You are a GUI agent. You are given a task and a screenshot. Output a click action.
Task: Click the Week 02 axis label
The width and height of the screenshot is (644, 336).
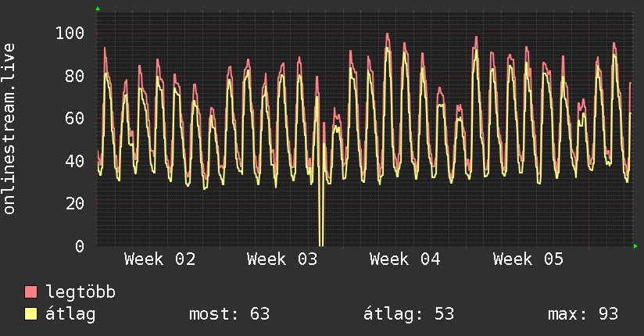[x=159, y=259]
